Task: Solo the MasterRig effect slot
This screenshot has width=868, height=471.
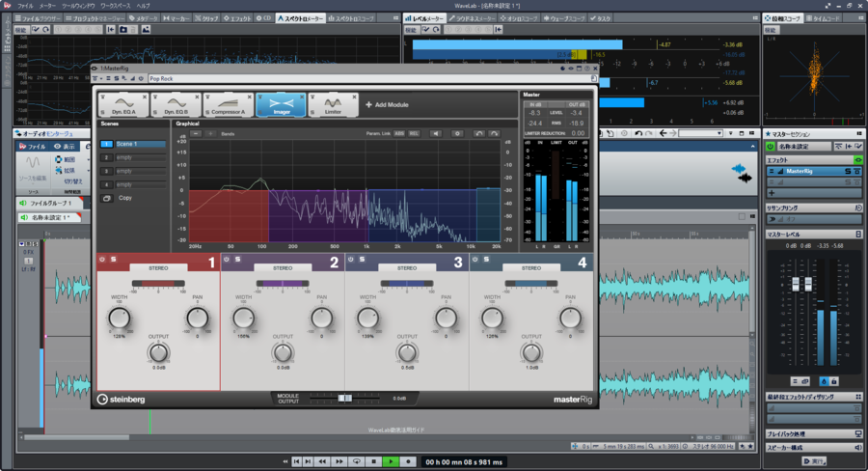Action: tap(848, 171)
